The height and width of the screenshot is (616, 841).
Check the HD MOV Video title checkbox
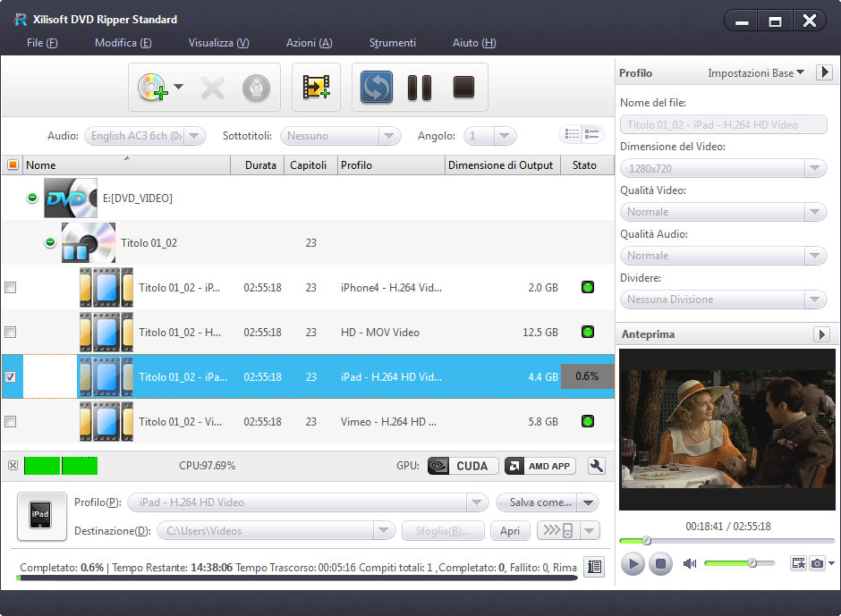point(10,333)
